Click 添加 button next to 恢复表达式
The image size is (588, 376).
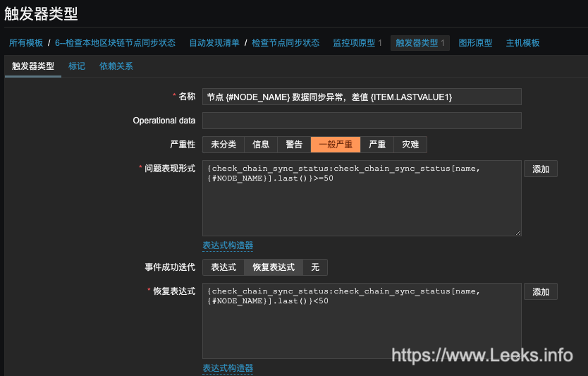(x=540, y=291)
